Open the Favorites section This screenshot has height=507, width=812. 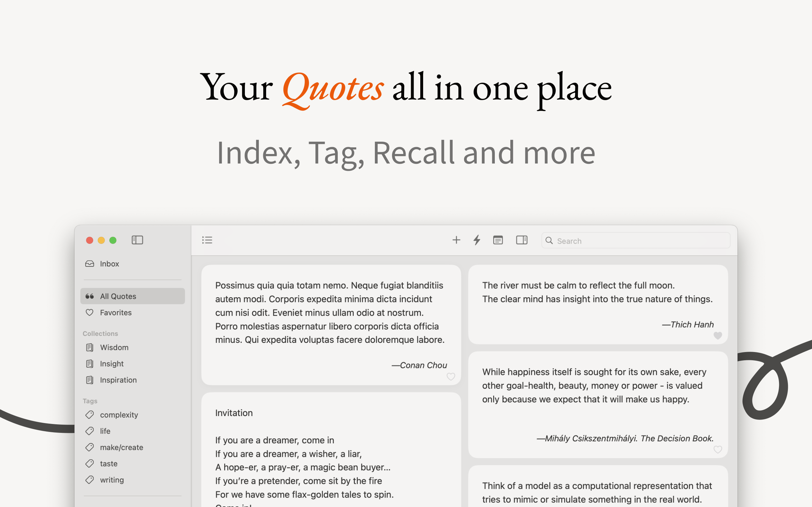116,312
